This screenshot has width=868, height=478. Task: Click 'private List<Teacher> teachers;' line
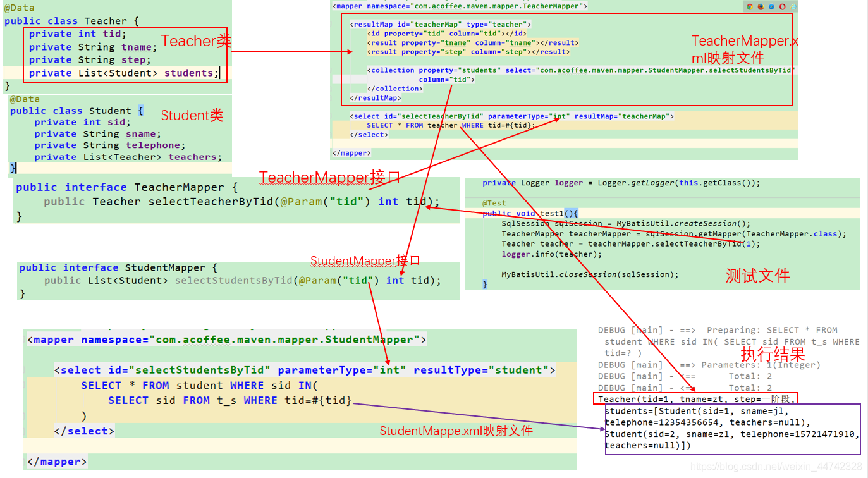pos(128,157)
